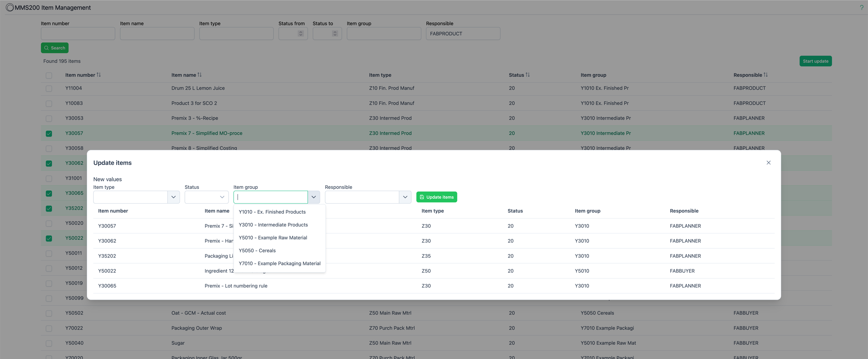The width and height of the screenshot is (868, 359).
Task: Click the Start update button
Action: pyautogui.click(x=815, y=61)
